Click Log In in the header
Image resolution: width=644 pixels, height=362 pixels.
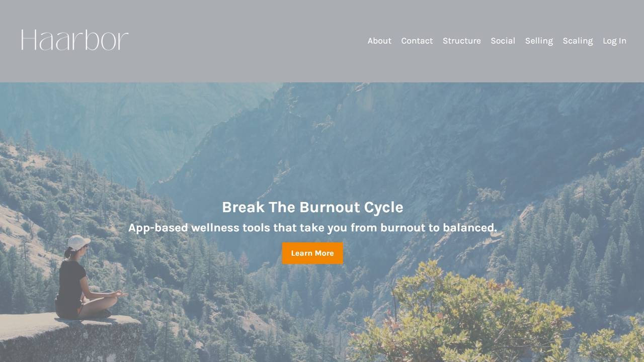click(614, 41)
